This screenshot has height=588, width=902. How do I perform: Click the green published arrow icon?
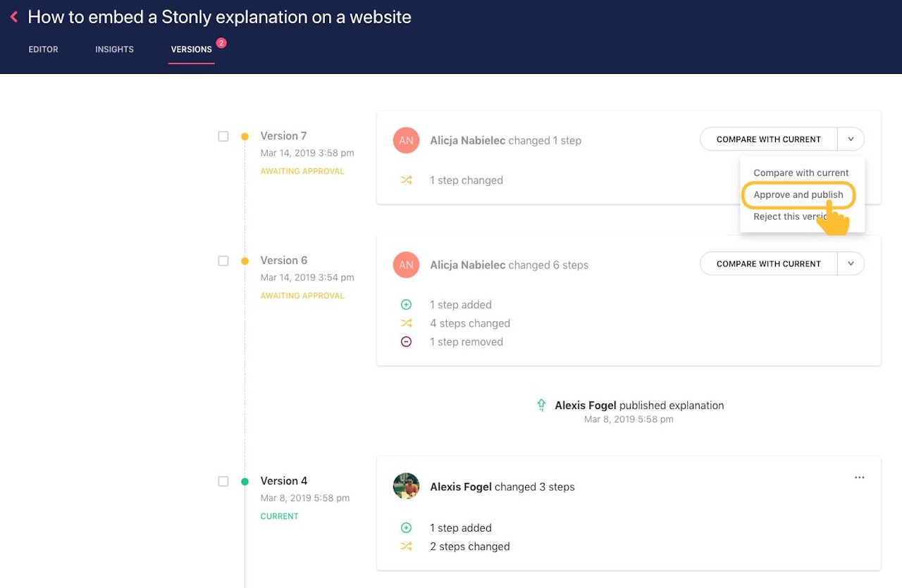pos(541,405)
